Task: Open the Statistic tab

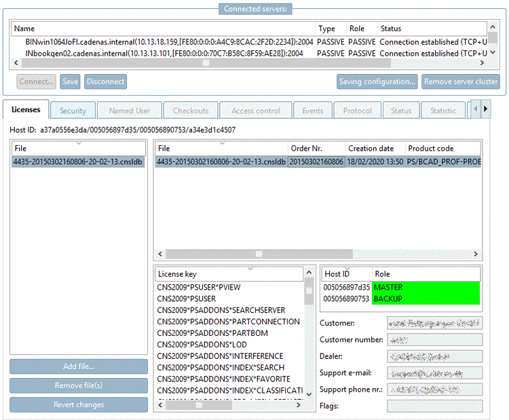Action: 443,111
